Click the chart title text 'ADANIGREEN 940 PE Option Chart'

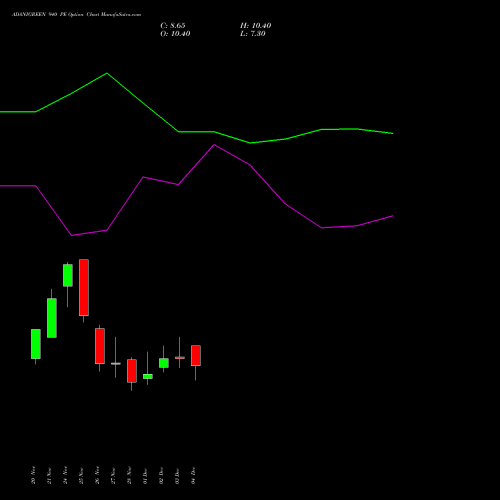coord(55,15)
